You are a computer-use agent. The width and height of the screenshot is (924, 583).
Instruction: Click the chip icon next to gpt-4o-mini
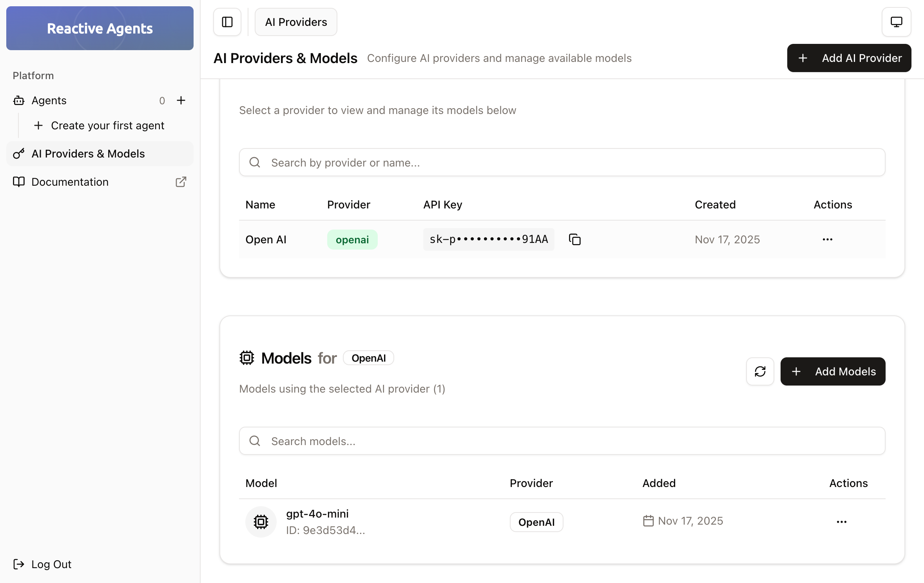point(260,521)
